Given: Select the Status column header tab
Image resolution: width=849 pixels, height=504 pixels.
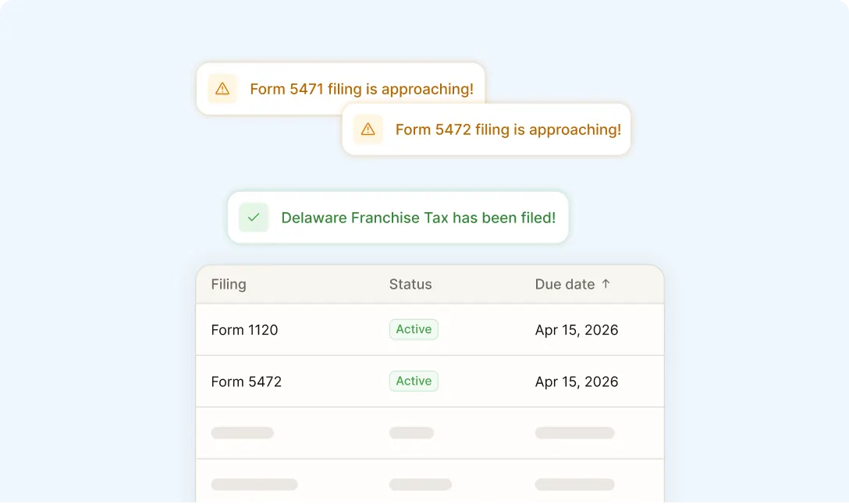Looking at the screenshot, I should 410,284.
